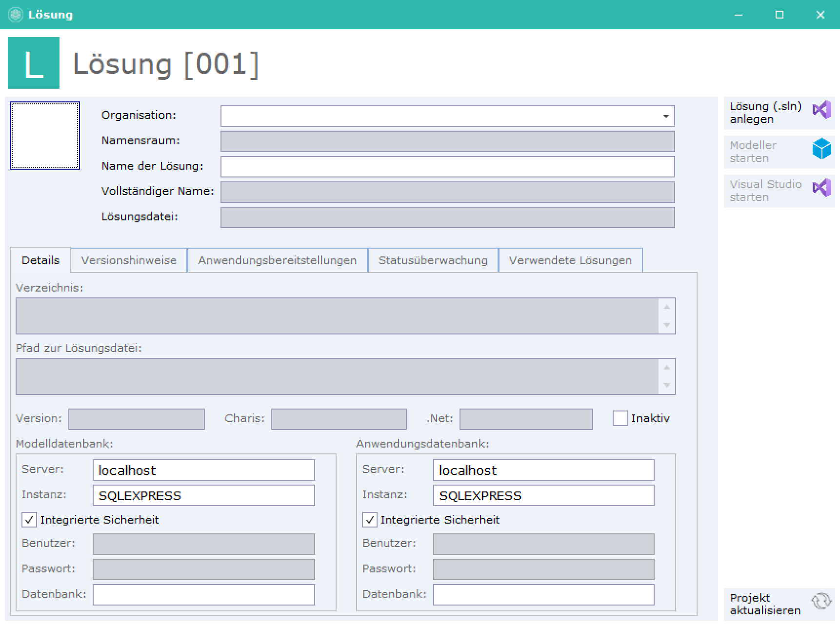Click the .Net field
Viewport: 840px width, 626px height.
[526, 419]
